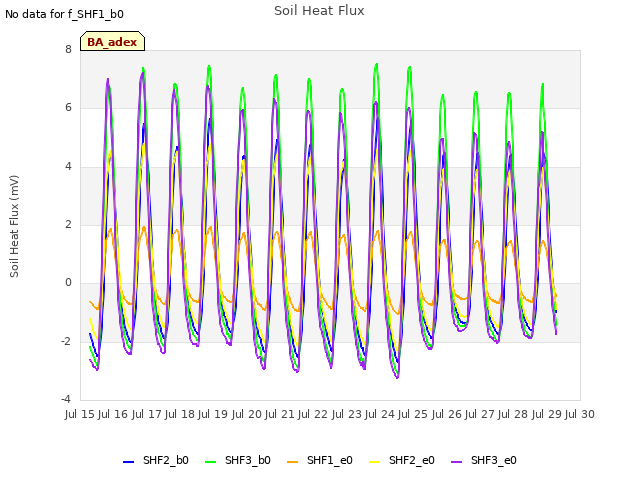Click the orange SHF1_e0 legend swatch

(293, 462)
